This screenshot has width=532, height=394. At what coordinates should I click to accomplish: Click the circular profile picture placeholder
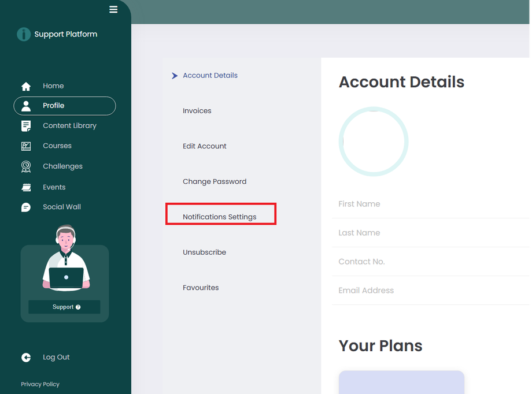(374, 142)
